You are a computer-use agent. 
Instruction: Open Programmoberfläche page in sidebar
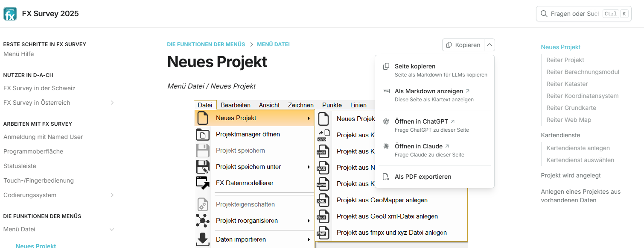[x=33, y=151]
